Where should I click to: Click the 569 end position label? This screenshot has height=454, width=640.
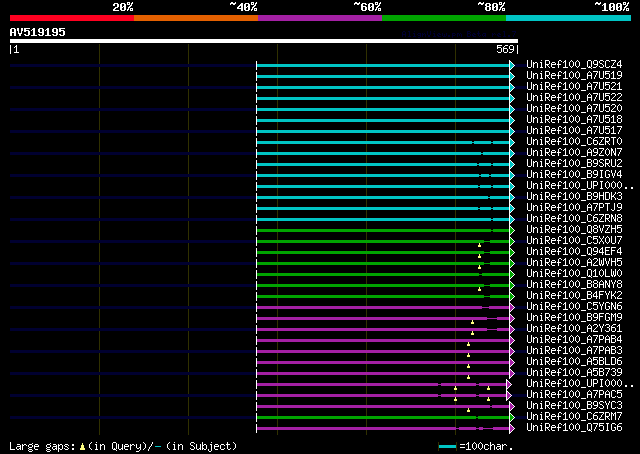point(505,49)
